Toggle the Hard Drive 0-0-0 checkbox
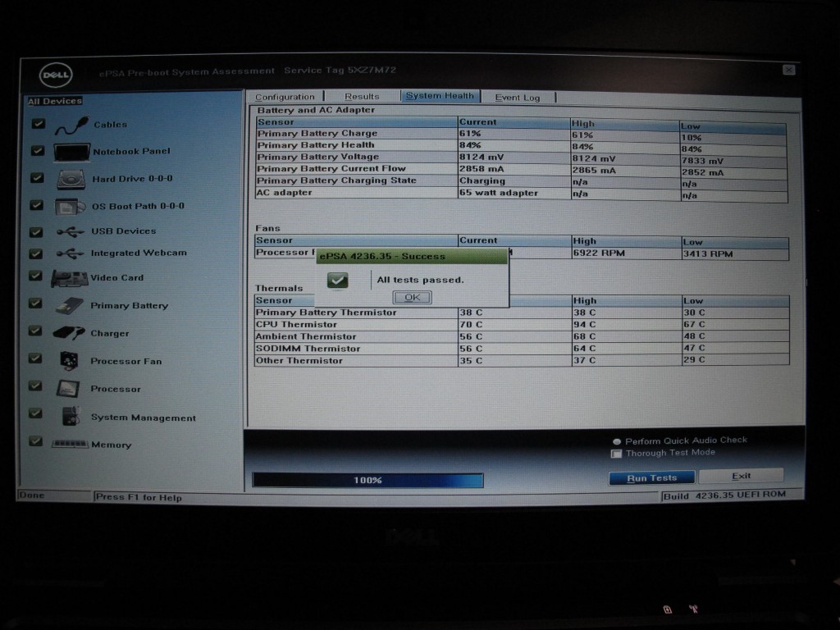Screen dimensions: 840x630 [37, 177]
